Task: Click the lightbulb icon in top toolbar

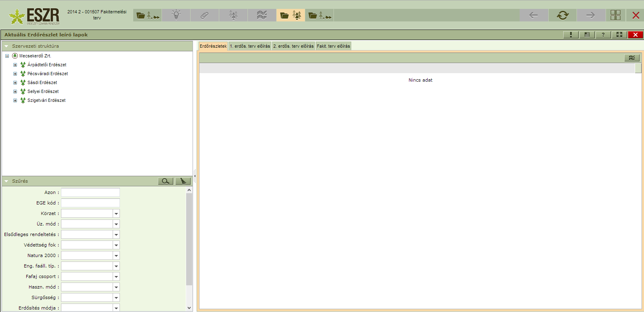Action: [x=176, y=15]
